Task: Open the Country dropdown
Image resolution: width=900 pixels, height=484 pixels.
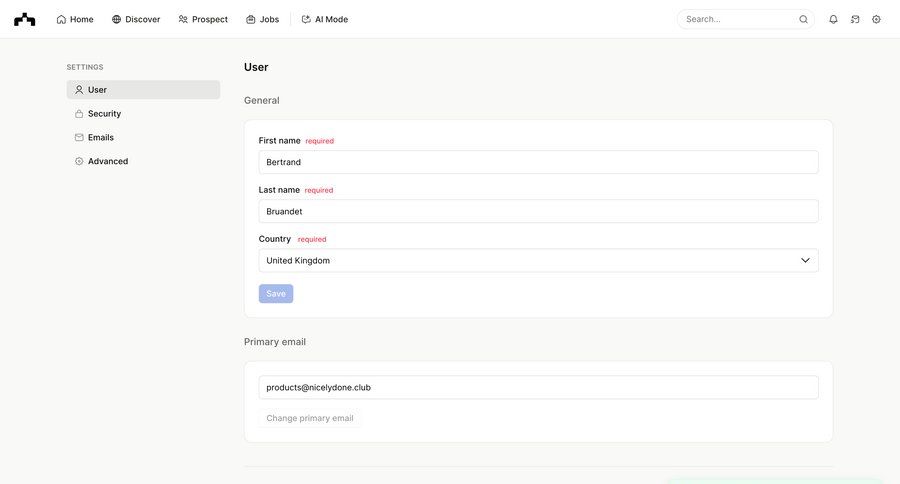Action: click(538, 261)
